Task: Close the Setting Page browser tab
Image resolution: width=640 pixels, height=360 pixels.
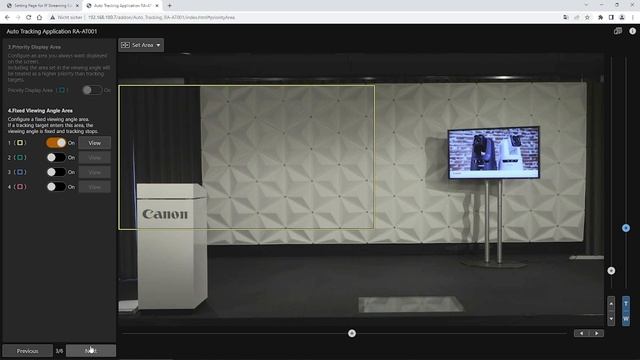Action: 77,6
